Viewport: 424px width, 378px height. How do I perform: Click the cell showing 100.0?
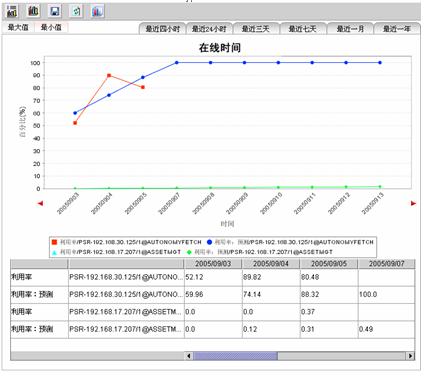(x=386, y=295)
